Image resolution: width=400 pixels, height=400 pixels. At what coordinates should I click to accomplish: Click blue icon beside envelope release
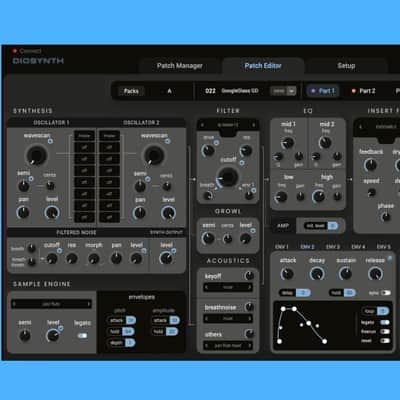point(390,258)
